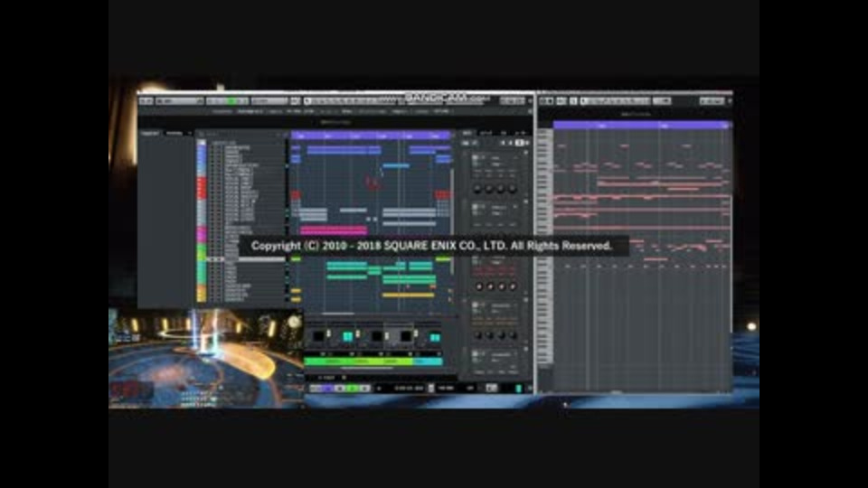Click the first button in the key editor toolbar

(x=546, y=100)
